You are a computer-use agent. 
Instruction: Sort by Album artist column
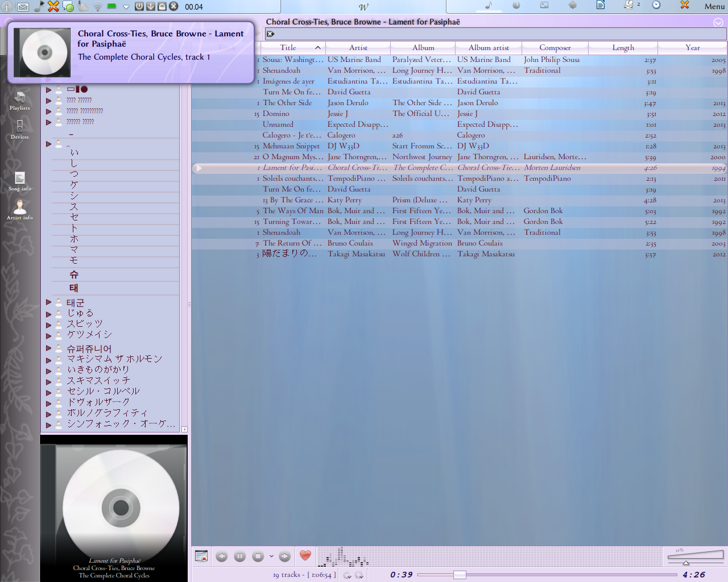[x=489, y=48]
